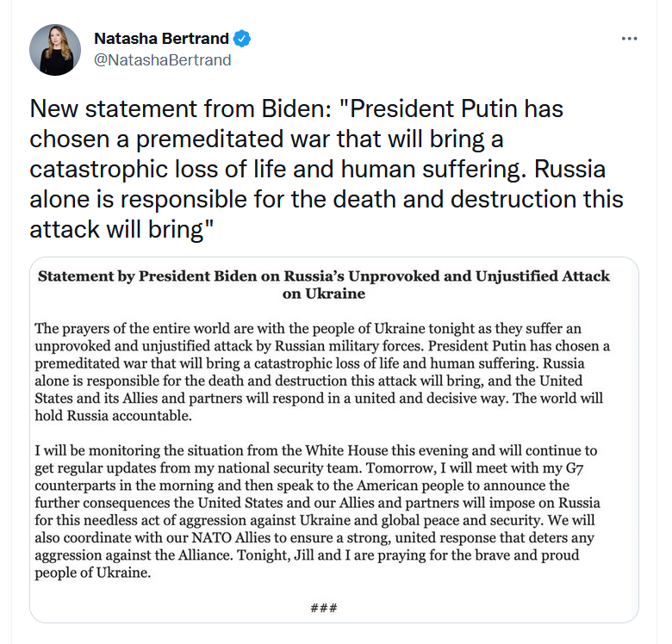Click the tweet line starting "New statement from Biden"
The width and height of the screenshot is (672, 644).
pyautogui.click(x=297, y=109)
